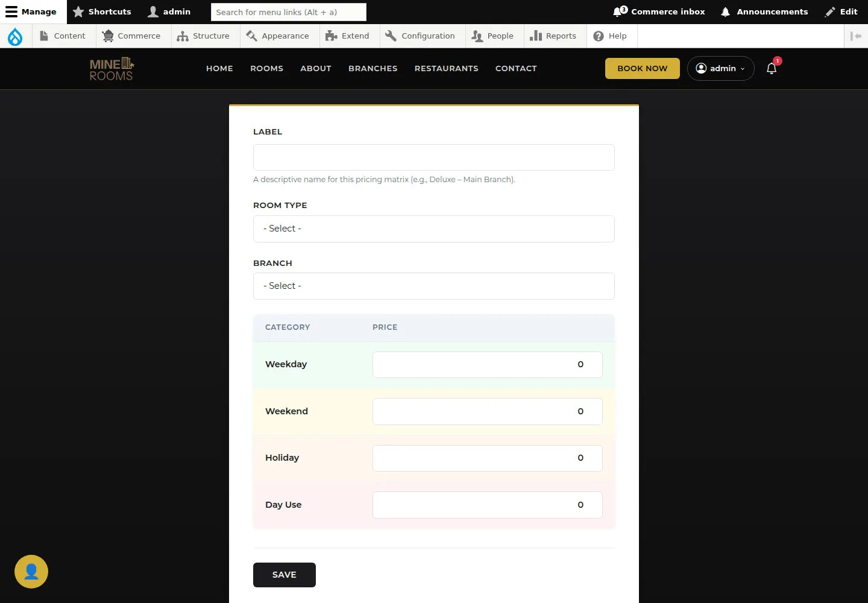The image size is (868, 603).
Task: Open the yellow floating user avatar button
Action: pos(31,572)
